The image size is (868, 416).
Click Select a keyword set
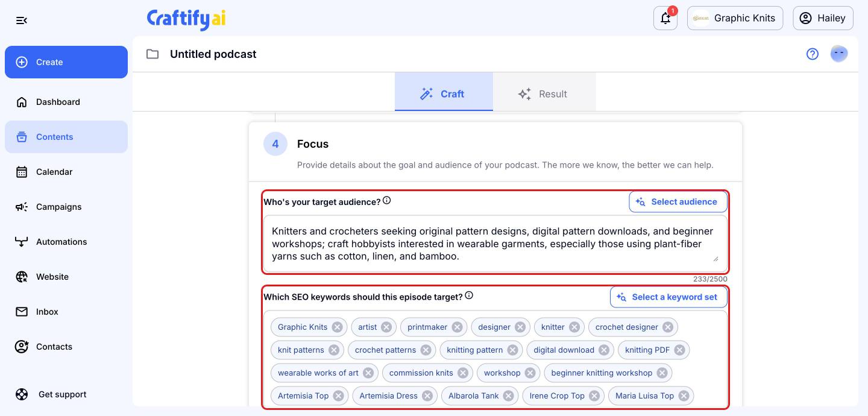[668, 297]
